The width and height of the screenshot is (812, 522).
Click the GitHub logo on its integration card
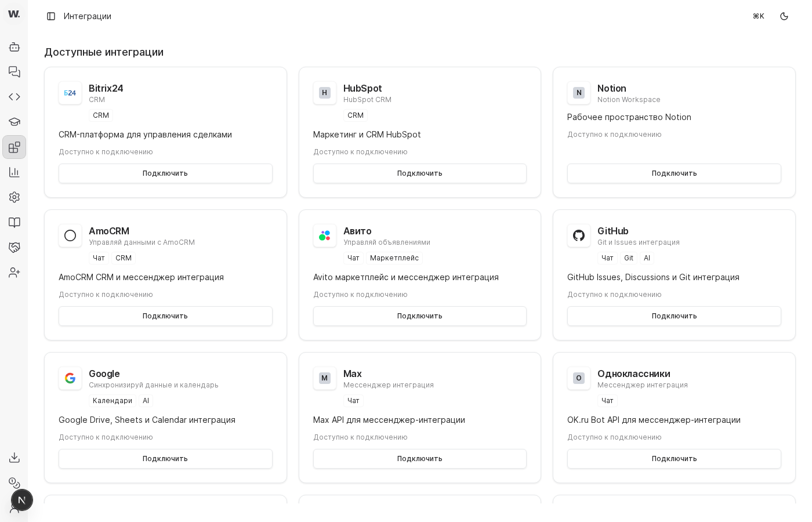tap(579, 235)
